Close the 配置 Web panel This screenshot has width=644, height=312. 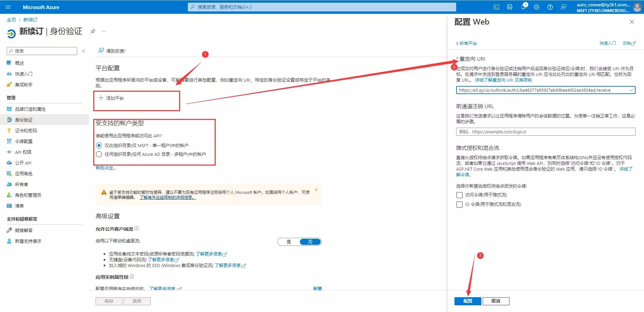[x=632, y=22]
